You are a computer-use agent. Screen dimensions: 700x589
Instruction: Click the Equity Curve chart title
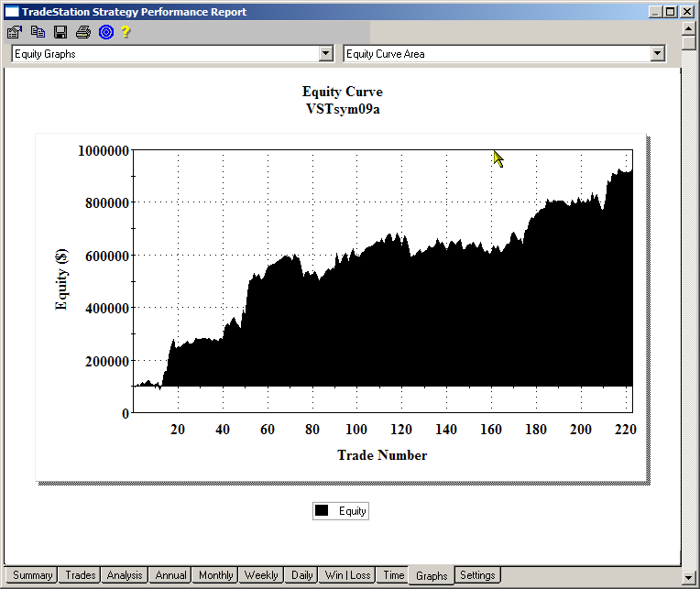[343, 92]
